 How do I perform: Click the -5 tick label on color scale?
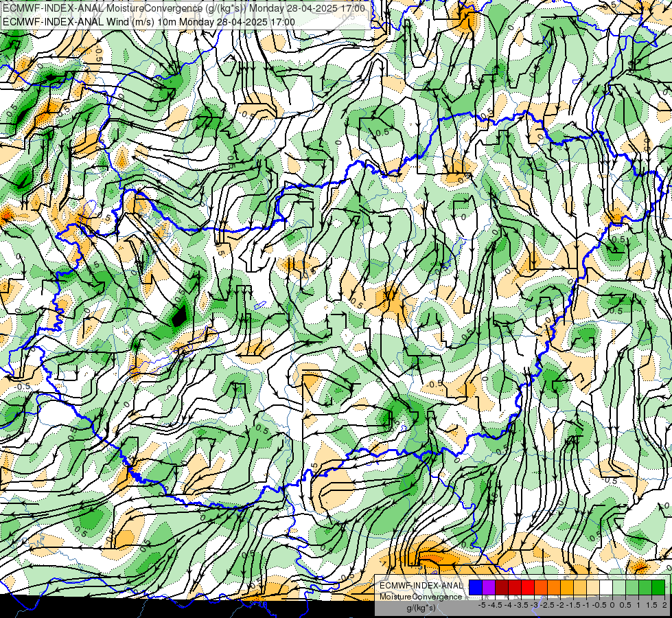pos(482,605)
